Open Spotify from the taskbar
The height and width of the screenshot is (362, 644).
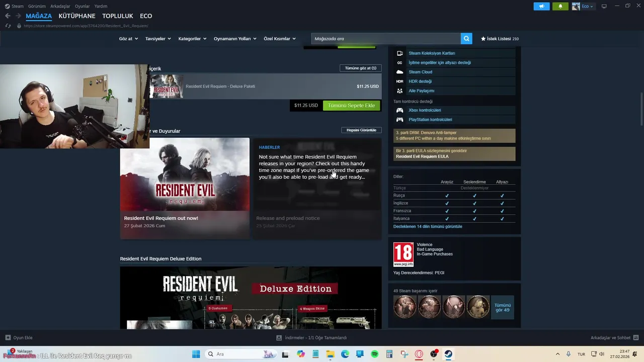coord(374,354)
